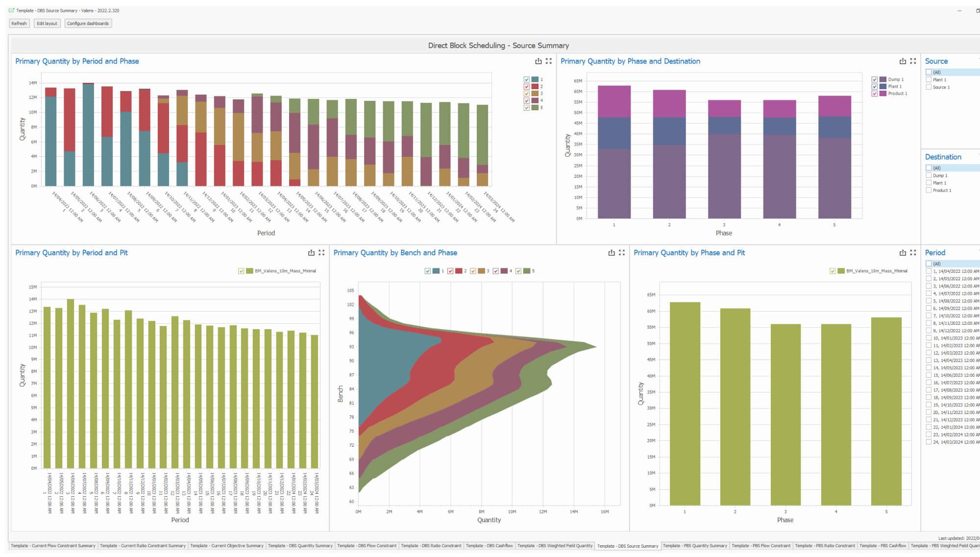The image size is (980, 557).
Task: Maximize the Primary Quantity by Period and Pit chart
Action: pyautogui.click(x=321, y=253)
